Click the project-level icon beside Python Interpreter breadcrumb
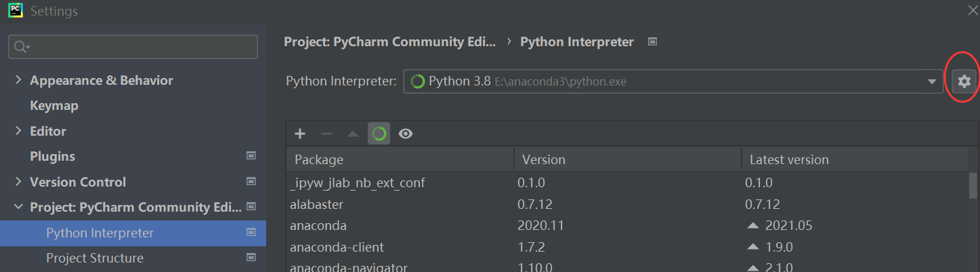980x272 pixels. coord(652,41)
